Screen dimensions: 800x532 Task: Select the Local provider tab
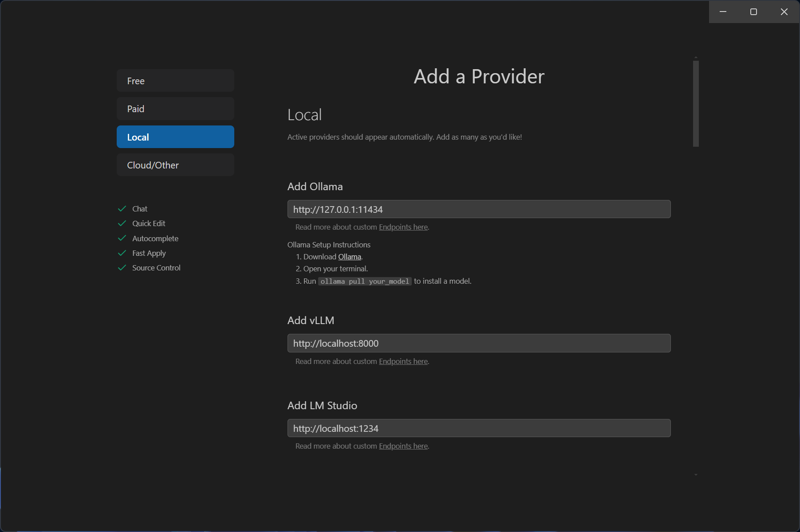175,137
